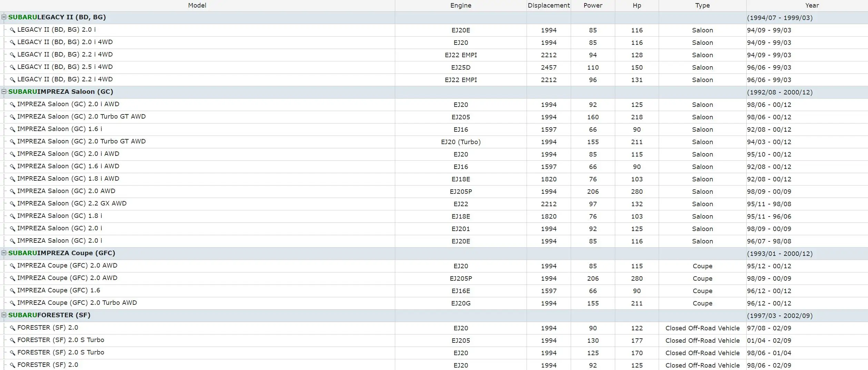
Task: Select model name IMPREZA Saloon (GC) 1.8 i AWD
Action: point(68,179)
